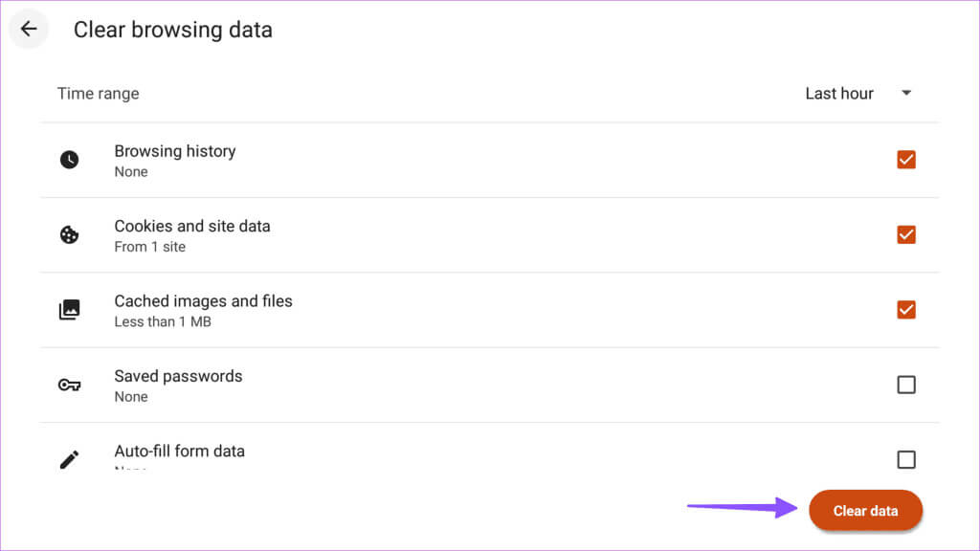Screen dimensions: 980x551
Task: Enable the Saved passwords checkbox
Action: point(906,385)
